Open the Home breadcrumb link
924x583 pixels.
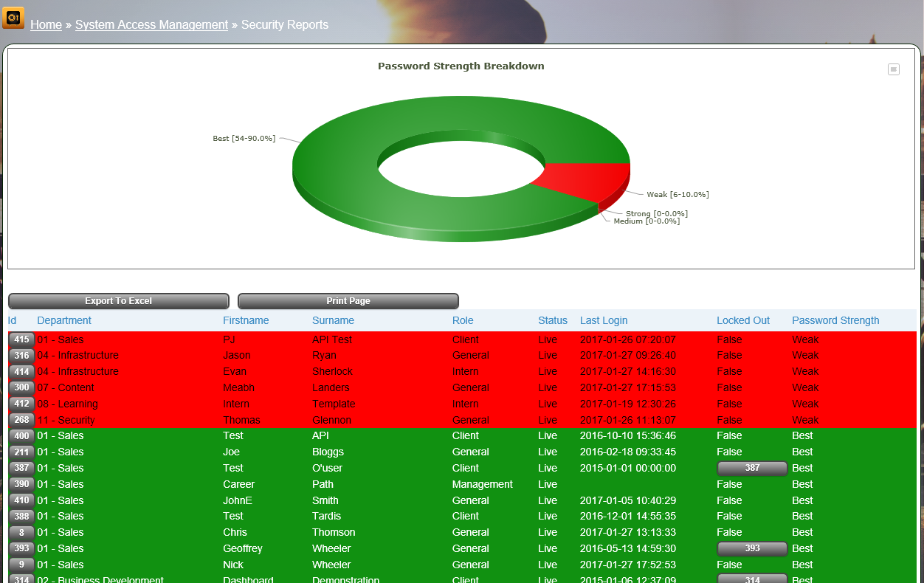(x=46, y=24)
